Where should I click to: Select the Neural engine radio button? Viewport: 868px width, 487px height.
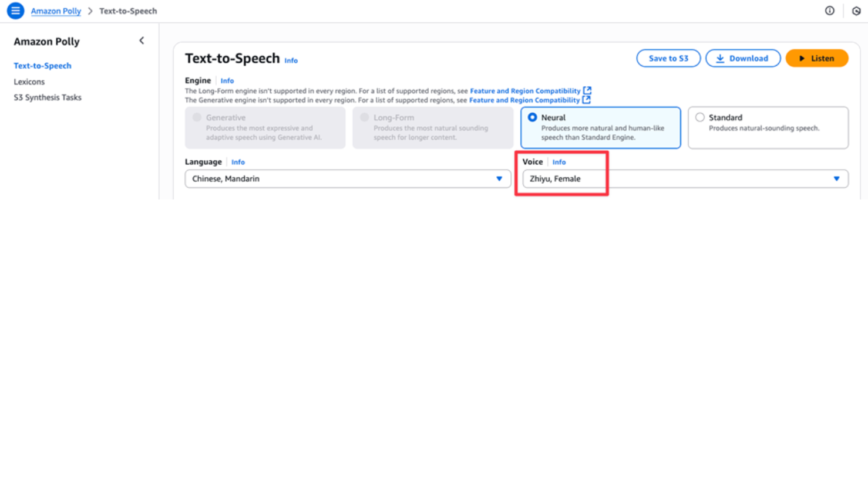[x=533, y=117]
